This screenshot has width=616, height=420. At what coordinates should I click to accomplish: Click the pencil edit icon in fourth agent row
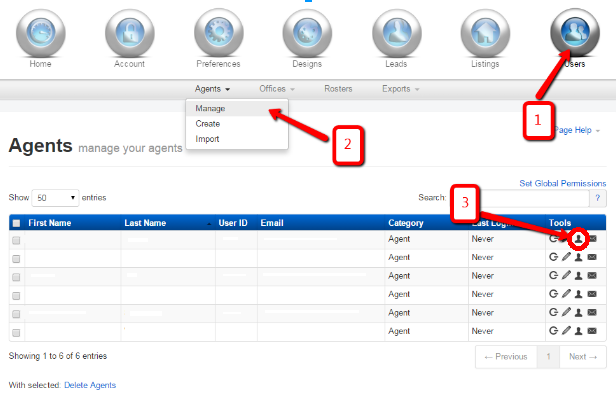pos(566,294)
